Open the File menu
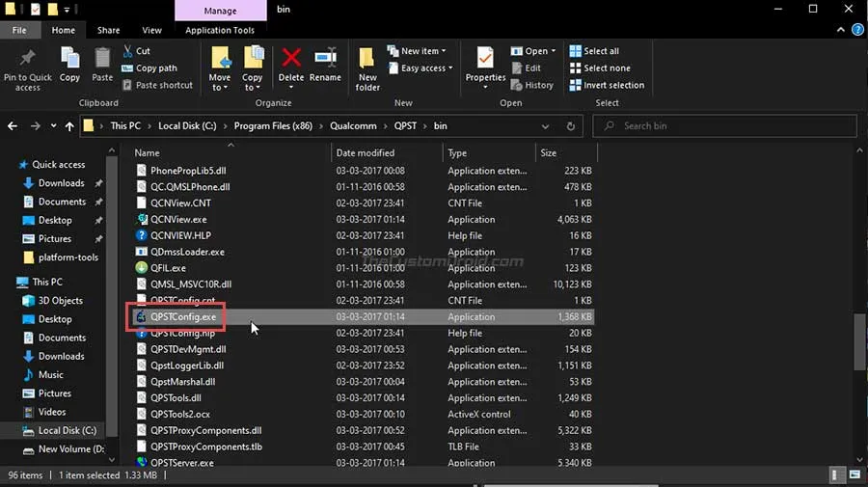Image resolution: width=868 pixels, height=487 pixels. pyautogui.click(x=19, y=30)
